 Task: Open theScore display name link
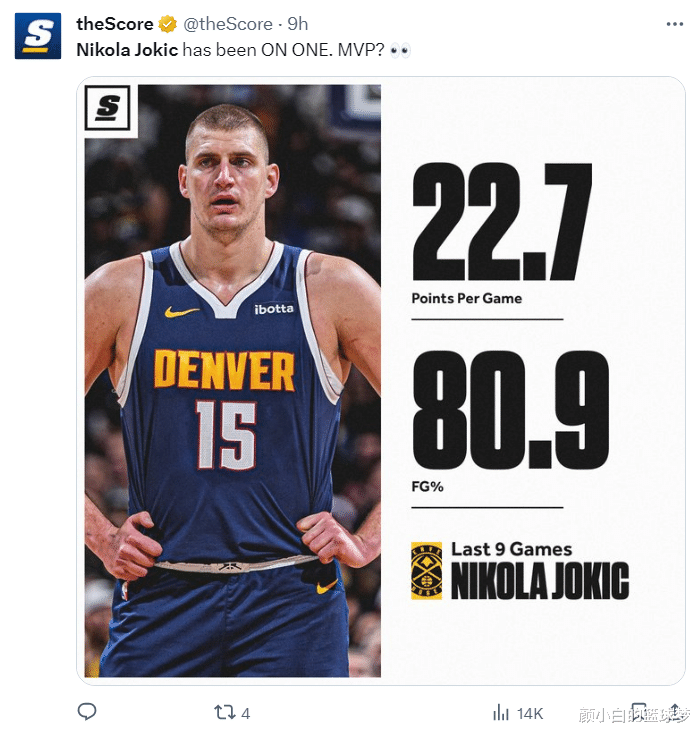(x=115, y=24)
